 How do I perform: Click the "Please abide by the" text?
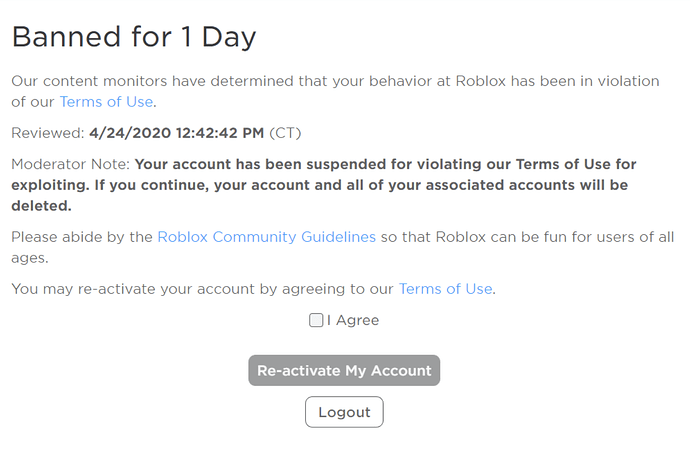82,237
